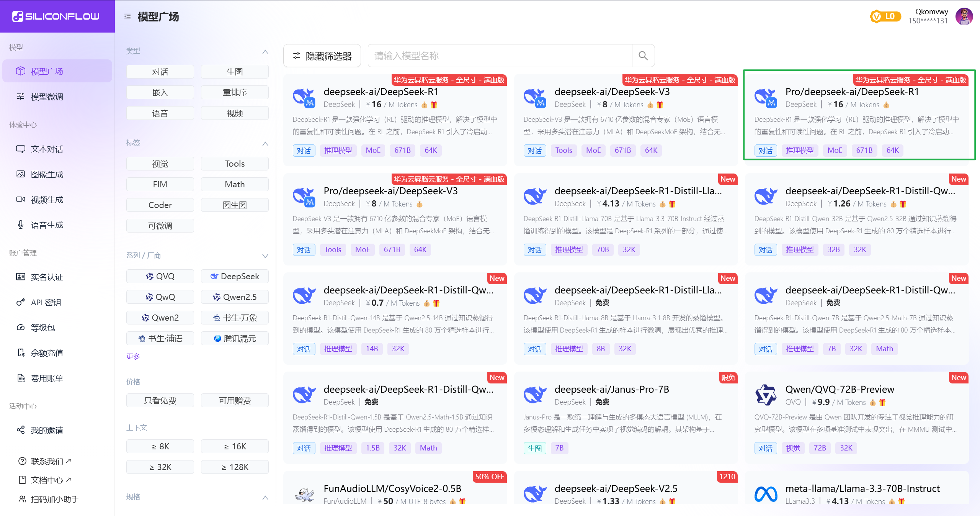Screen dimensions: 980x516
Task: Open 模型广场 in sidebar
Action: 57,71
